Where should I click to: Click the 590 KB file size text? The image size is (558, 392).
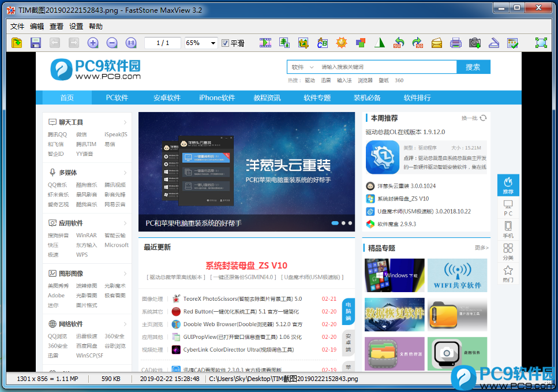(x=111, y=379)
